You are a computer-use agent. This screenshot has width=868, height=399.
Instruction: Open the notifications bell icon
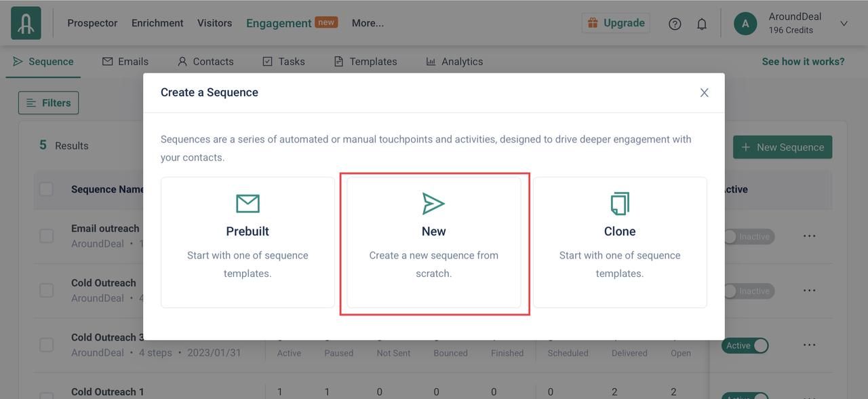[x=702, y=24]
